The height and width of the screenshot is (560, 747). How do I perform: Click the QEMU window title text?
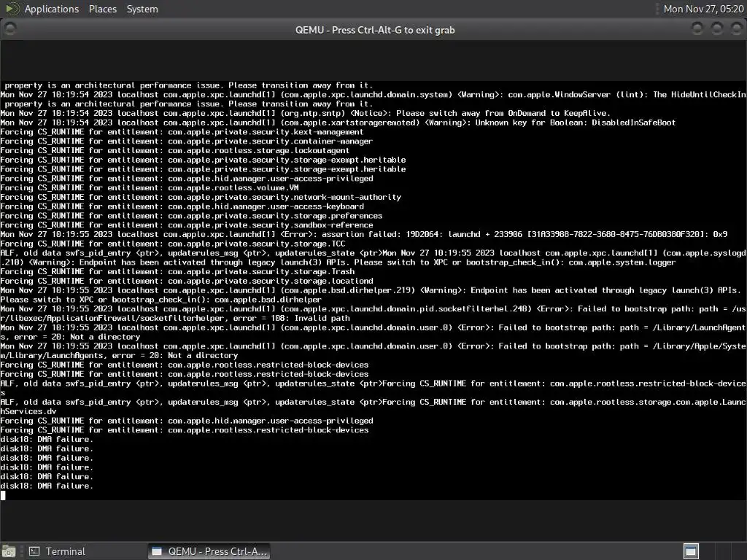click(375, 30)
